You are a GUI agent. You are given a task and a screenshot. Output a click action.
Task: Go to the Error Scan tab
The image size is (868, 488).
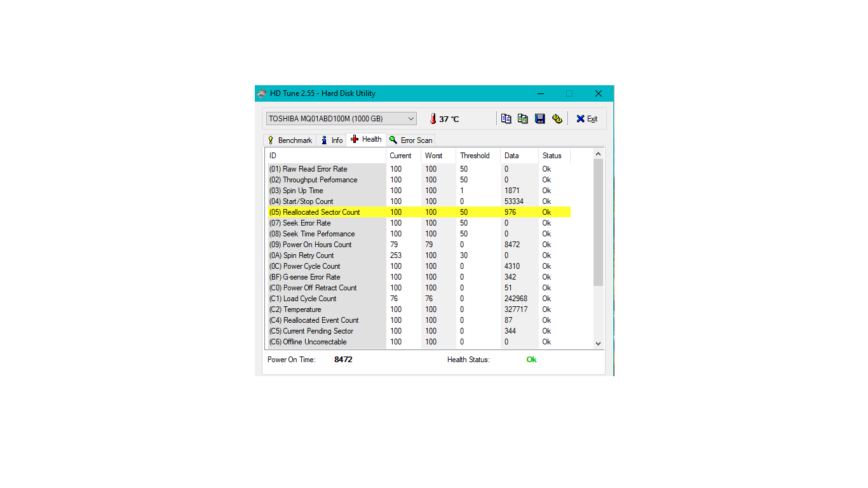tap(411, 140)
